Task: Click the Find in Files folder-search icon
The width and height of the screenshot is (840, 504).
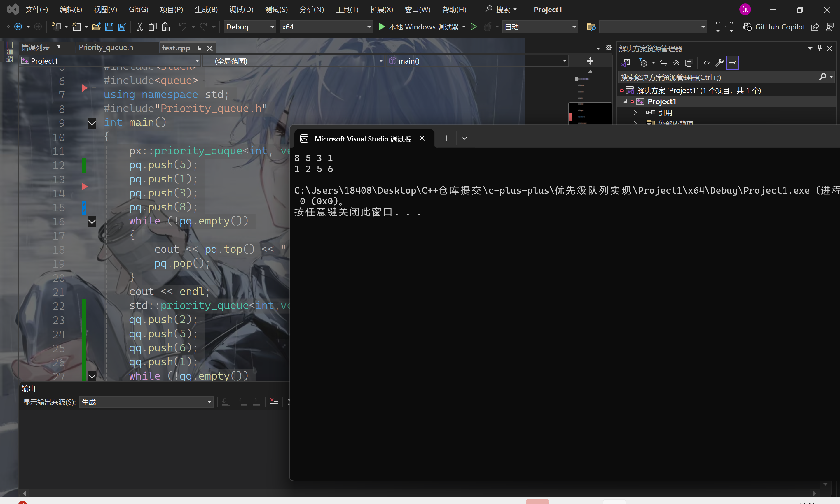Action: click(591, 27)
